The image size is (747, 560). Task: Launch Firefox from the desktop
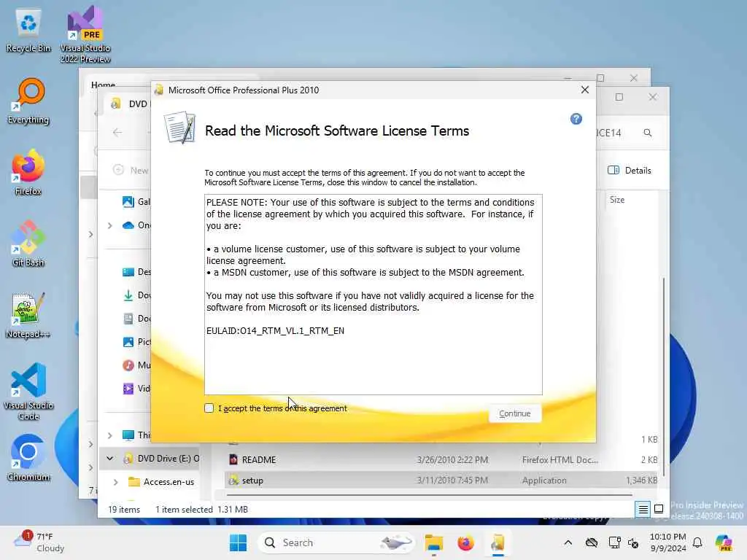coord(28,172)
